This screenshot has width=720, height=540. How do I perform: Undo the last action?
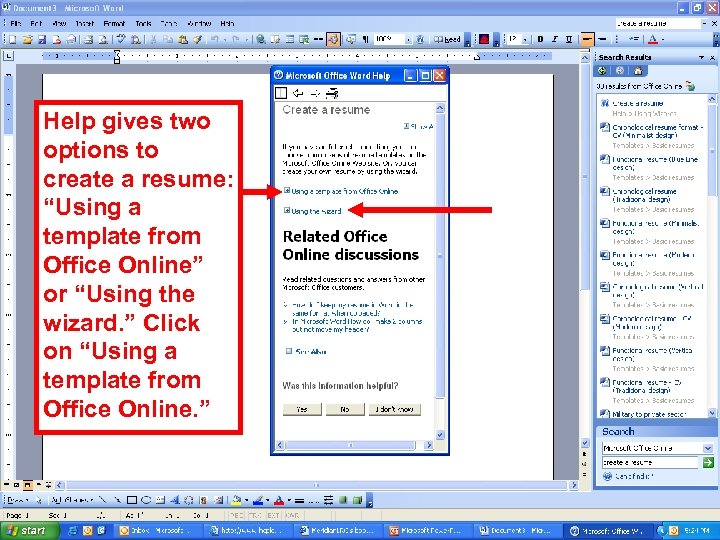pyautogui.click(x=214, y=39)
